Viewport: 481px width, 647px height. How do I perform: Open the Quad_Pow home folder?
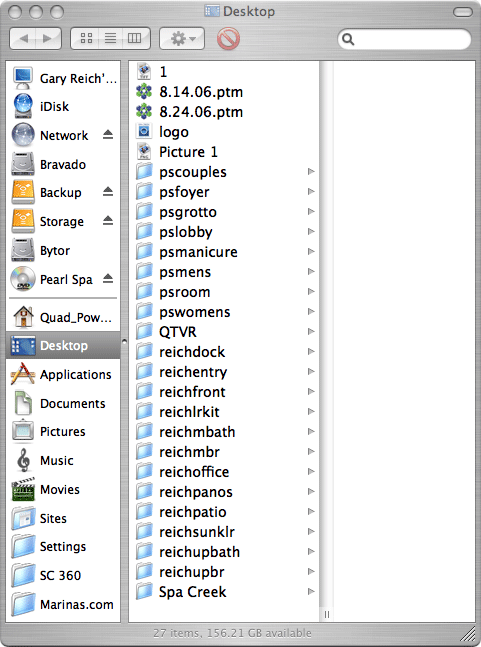[x=64, y=317]
